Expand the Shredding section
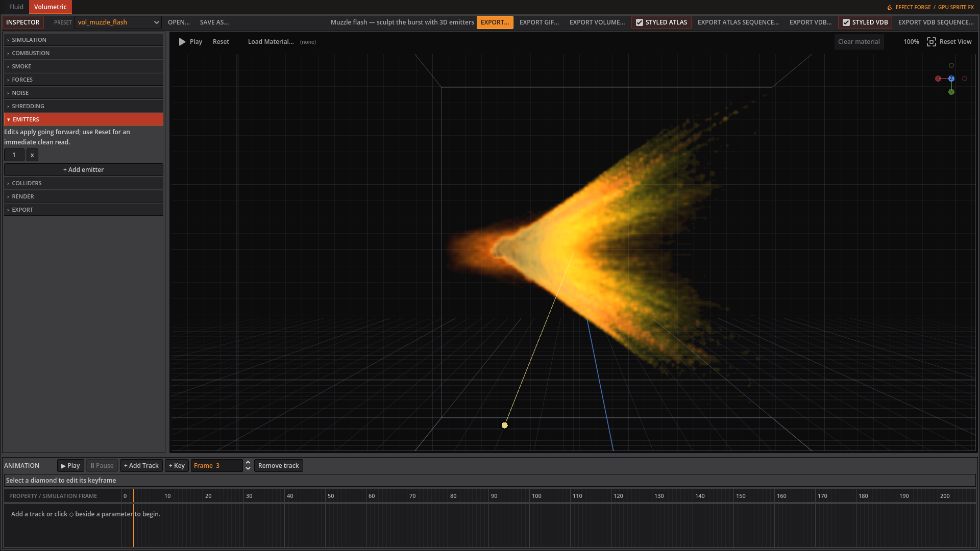 [x=84, y=106]
